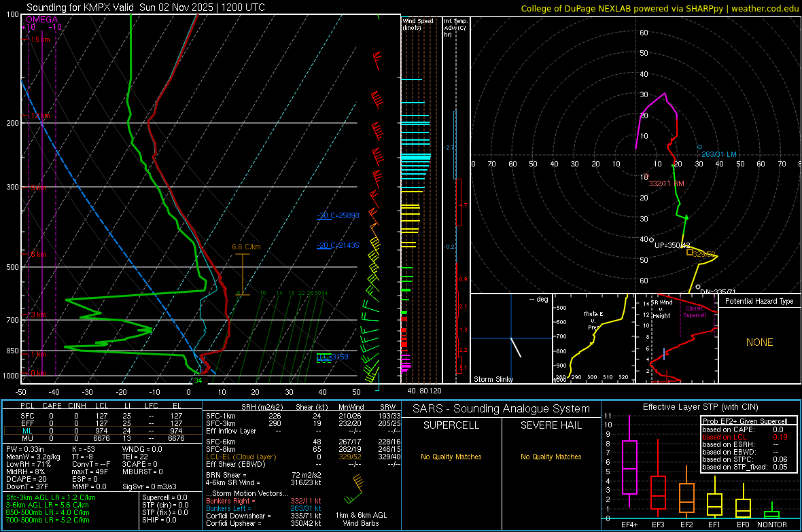Click the SHIP = 0.0 value
The image size is (802, 532).
159,520
